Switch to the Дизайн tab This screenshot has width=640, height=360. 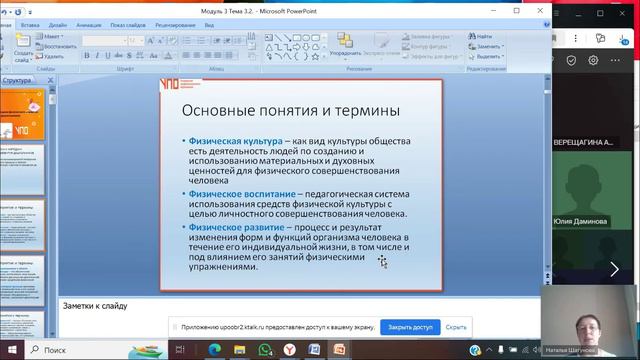tap(58, 25)
